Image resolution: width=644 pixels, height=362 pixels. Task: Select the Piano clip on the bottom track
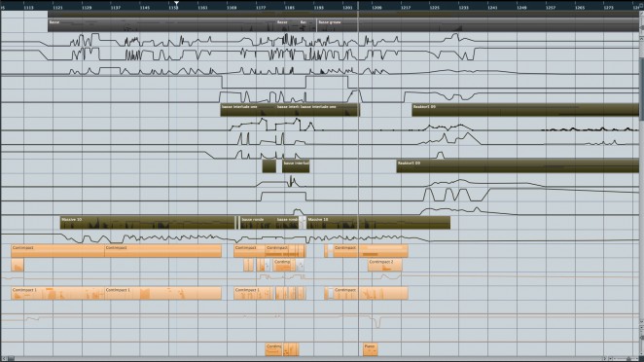pos(370,349)
